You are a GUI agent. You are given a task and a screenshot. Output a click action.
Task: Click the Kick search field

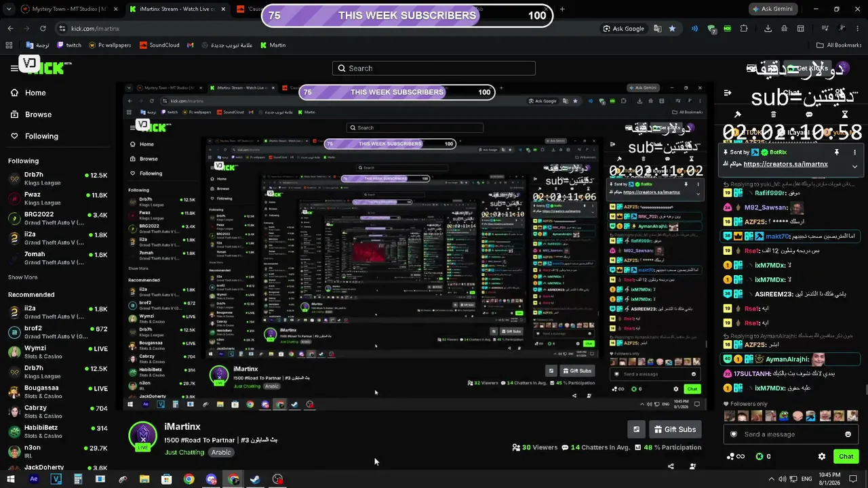coord(434,68)
